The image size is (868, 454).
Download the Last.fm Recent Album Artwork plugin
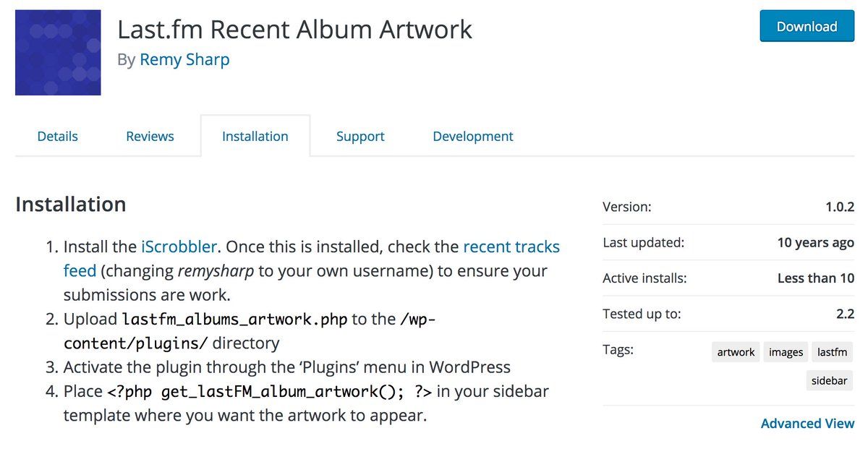(807, 27)
